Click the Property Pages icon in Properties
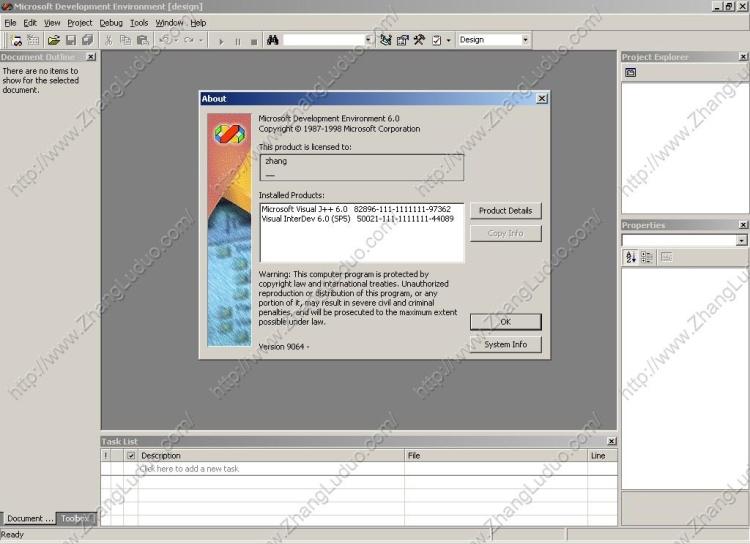The image size is (750, 544). 666,257
